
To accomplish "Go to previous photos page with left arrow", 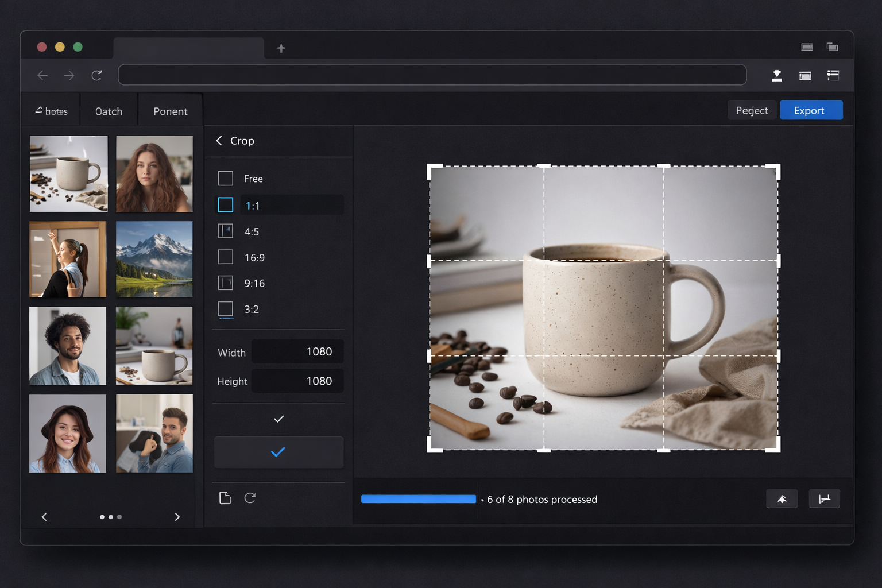I will coord(44,516).
